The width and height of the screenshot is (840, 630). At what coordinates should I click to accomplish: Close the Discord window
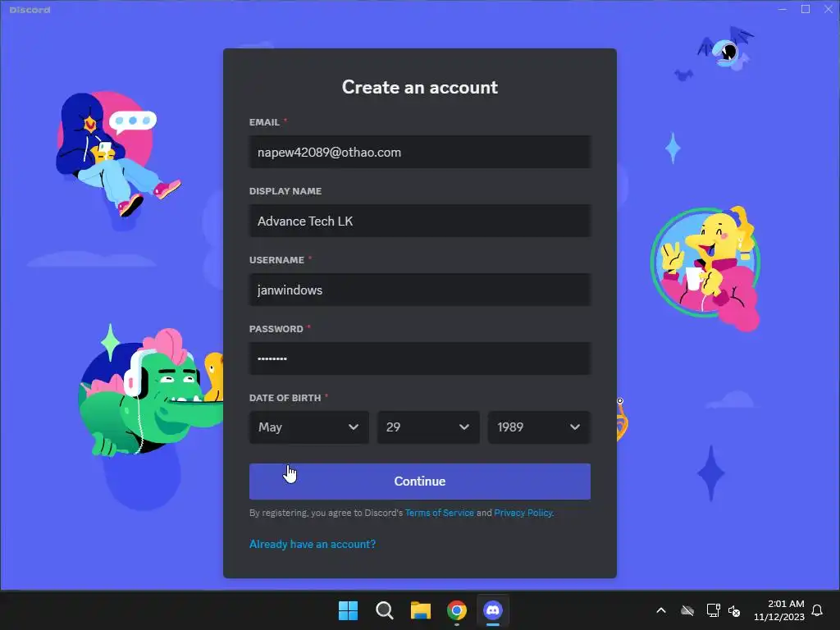click(829, 9)
